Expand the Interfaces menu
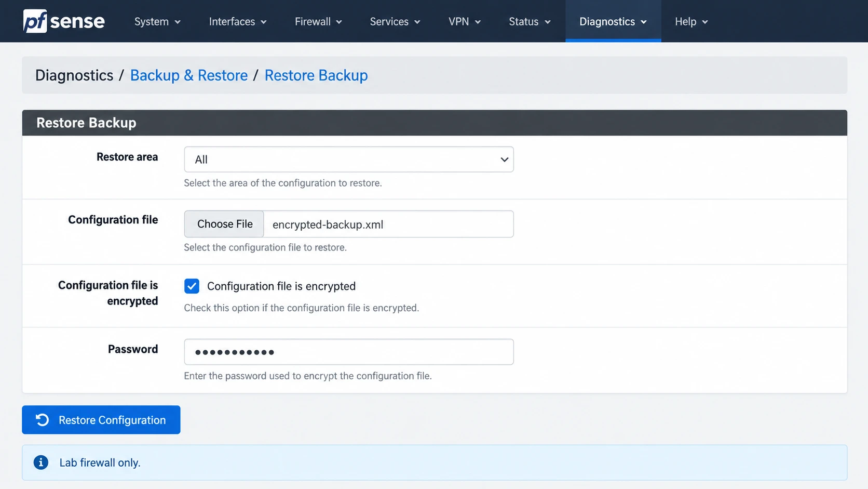This screenshot has width=868, height=489. point(238,21)
